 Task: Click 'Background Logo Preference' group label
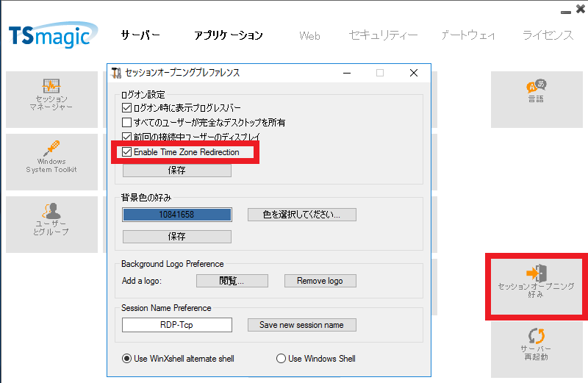pyautogui.click(x=173, y=264)
